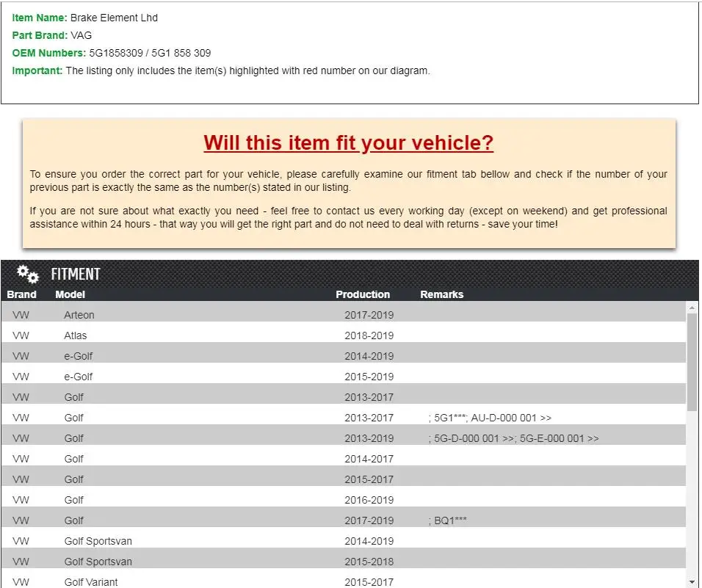The height and width of the screenshot is (588, 702).
Task: Click Golf remark '5G1***; AU-D-000 001 >>'
Action: [x=490, y=418]
